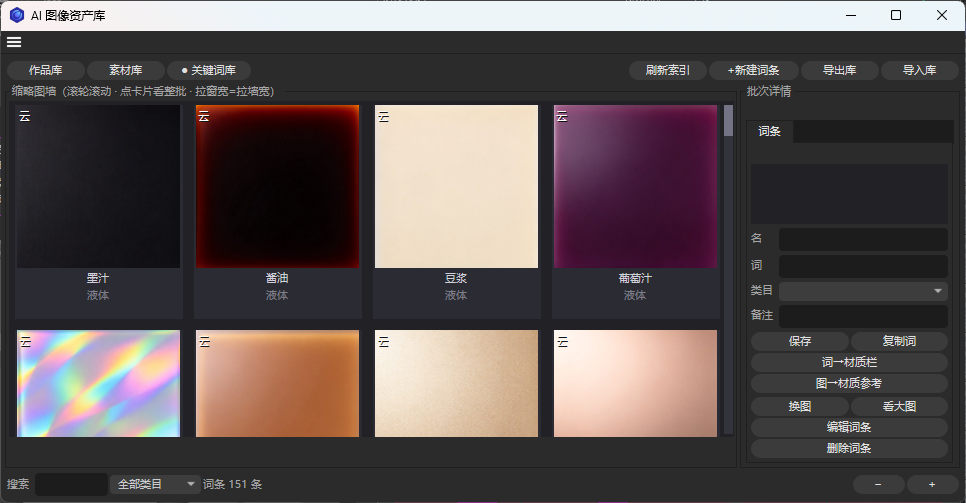
Task: Click the 批次详情 panel heading
Action: click(x=769, y=91)
